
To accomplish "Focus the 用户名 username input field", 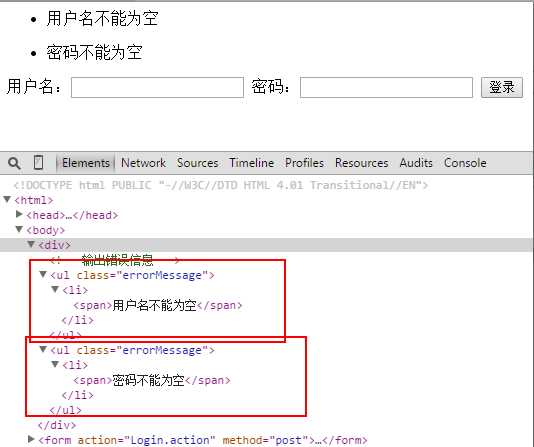I will [157, 87].
